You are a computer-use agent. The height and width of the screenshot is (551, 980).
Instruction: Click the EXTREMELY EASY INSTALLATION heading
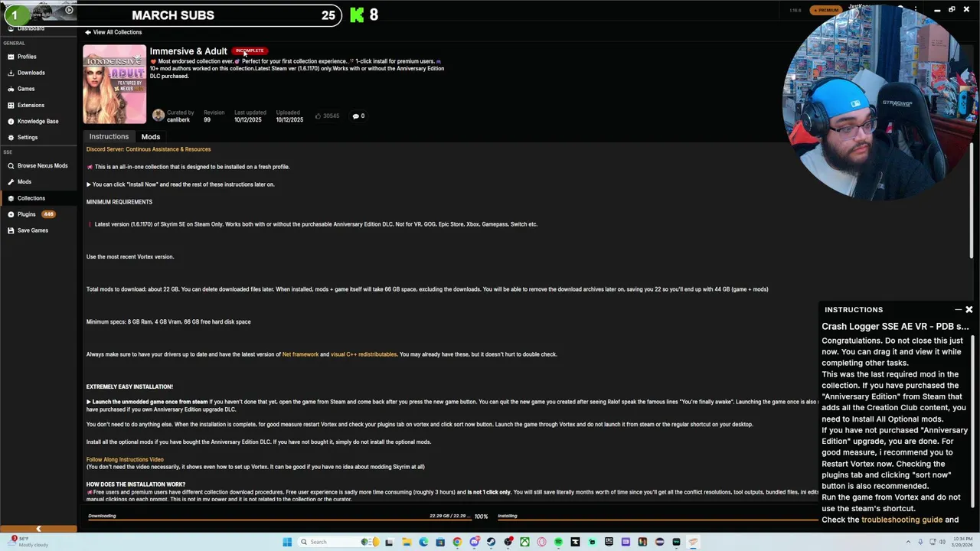129,386
